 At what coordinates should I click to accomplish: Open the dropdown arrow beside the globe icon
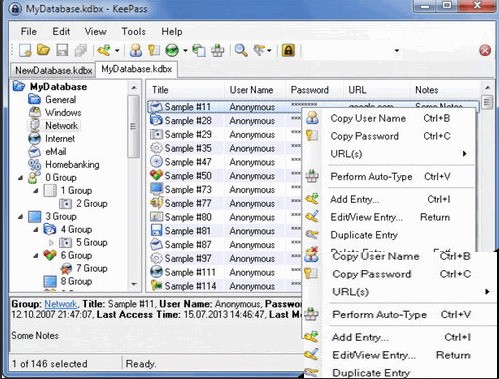pos(185,51)
